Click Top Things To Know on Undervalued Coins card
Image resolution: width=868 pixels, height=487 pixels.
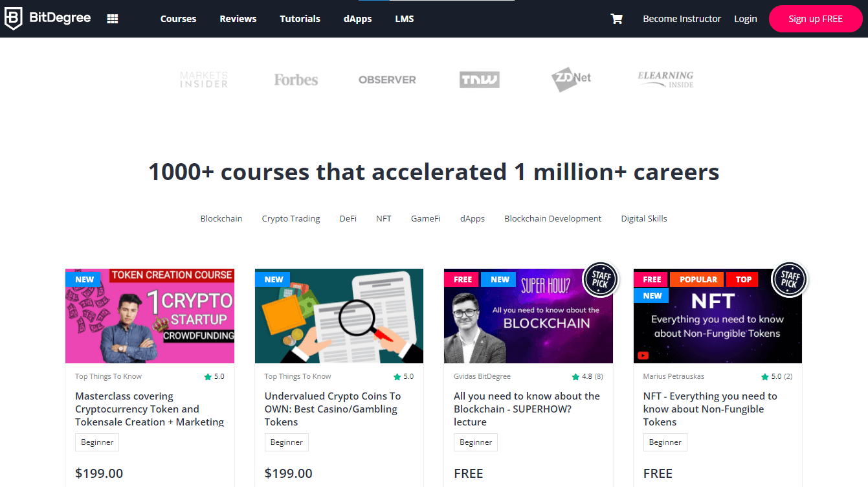[x=298, y=376]
